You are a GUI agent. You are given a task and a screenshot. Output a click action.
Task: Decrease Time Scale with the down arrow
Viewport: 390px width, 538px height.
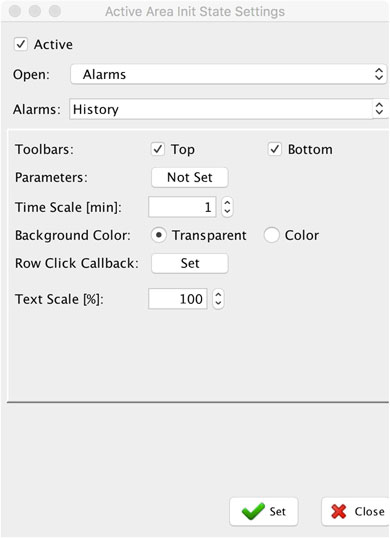(227, 211)
